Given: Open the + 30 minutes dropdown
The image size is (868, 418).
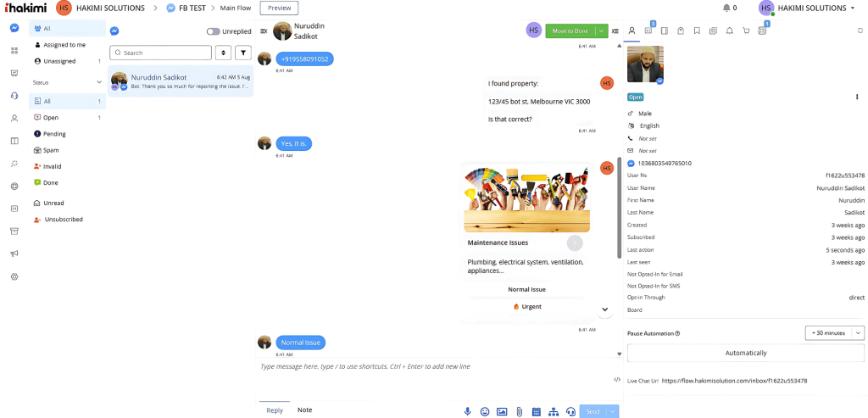Looking at the screenshot, I should pos(834,332).
